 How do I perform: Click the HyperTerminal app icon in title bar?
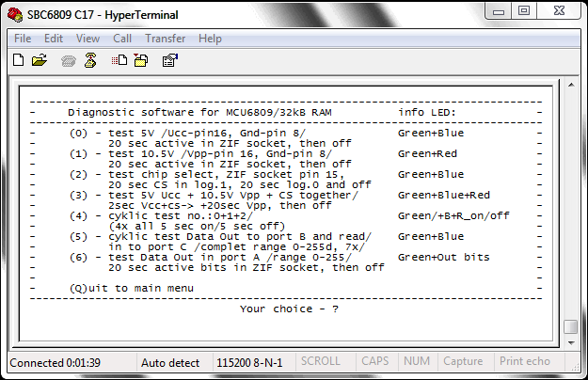click(15, 15)
